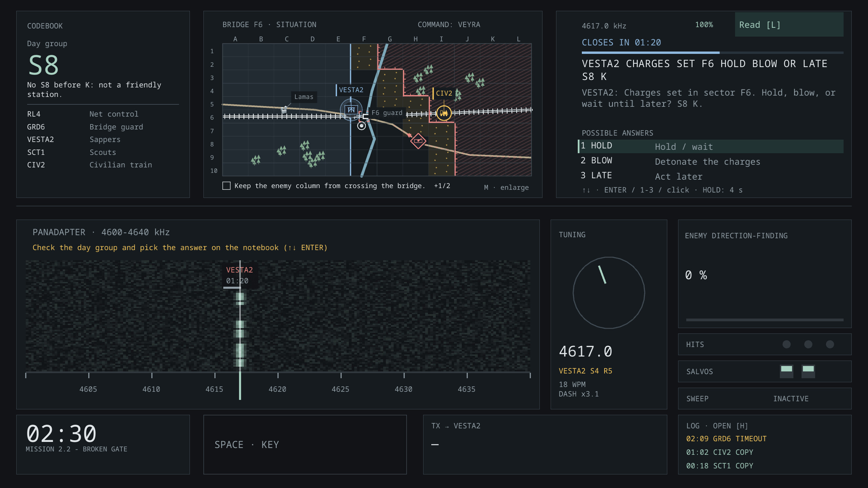This screenshot has width=868, height=488.
Task: Click the TX → VESTA2 transmit field
Action: pyautogui.click(x=545, y=445)
